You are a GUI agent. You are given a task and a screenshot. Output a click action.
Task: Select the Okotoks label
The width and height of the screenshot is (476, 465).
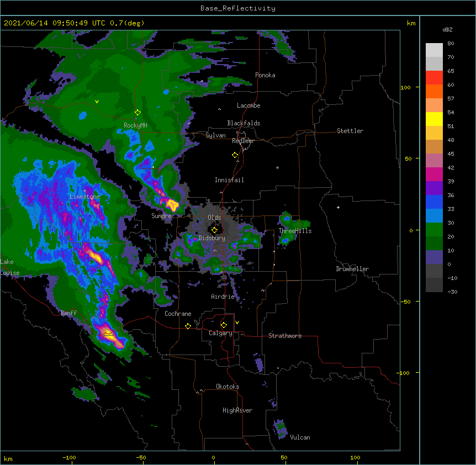tap(228, 387)
